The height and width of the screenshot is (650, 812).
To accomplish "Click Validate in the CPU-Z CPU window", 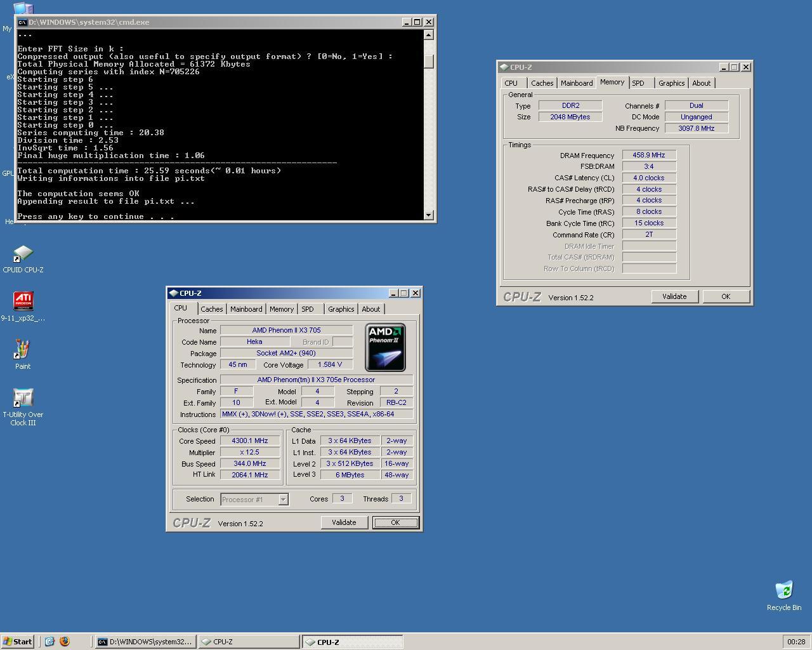I will coord(344,522).
